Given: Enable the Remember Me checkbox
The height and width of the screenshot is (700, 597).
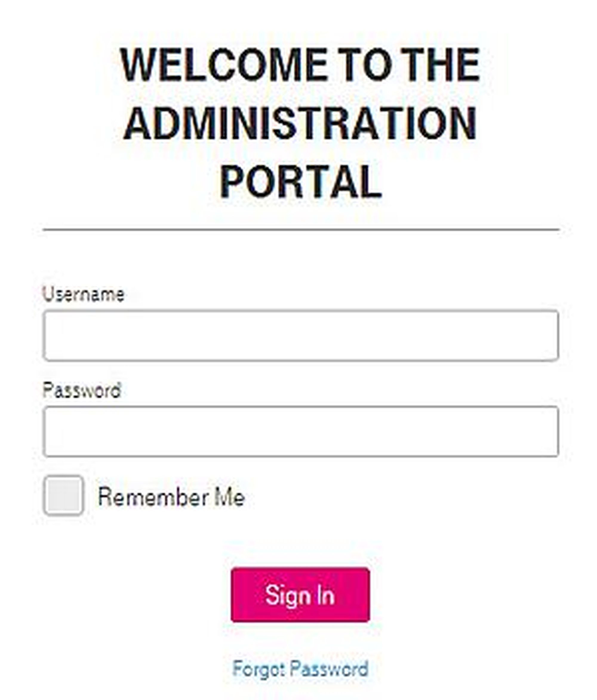Looking at the screenshot, I should tap(64, 496).
